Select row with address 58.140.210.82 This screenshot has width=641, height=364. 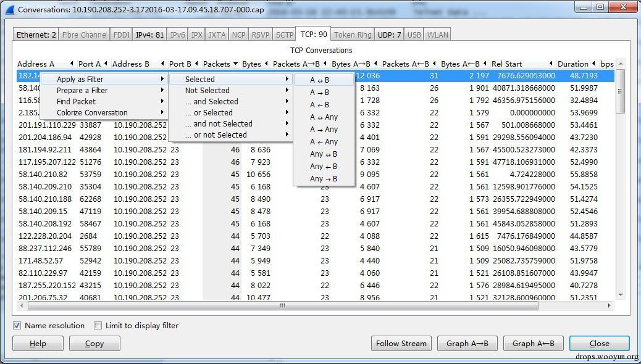pyautogui.click(x=315, y=175)
